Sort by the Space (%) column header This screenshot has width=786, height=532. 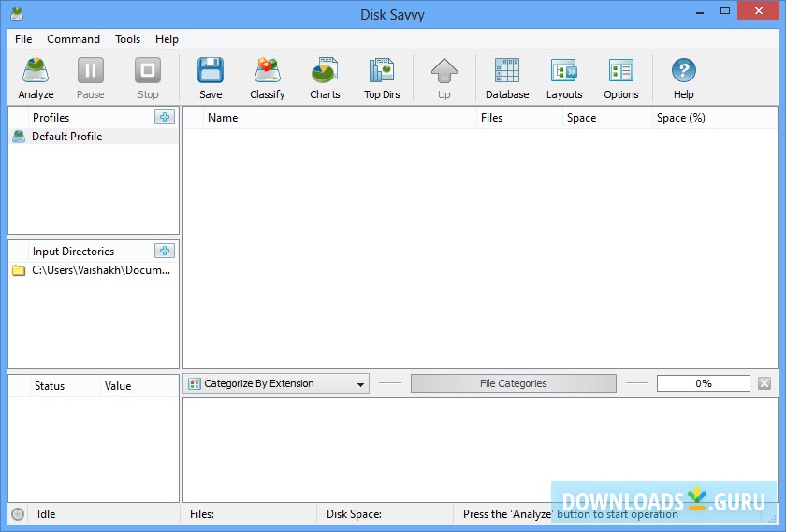coord(714,118)
